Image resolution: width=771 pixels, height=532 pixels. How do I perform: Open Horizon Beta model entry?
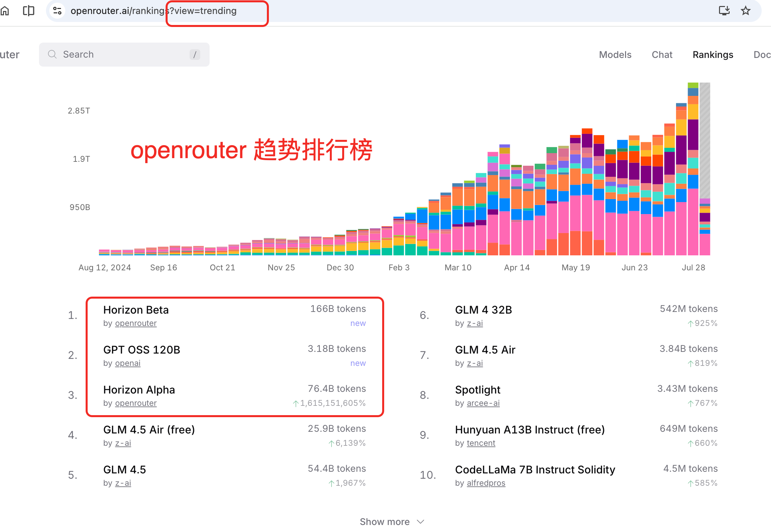coord(136,310)
